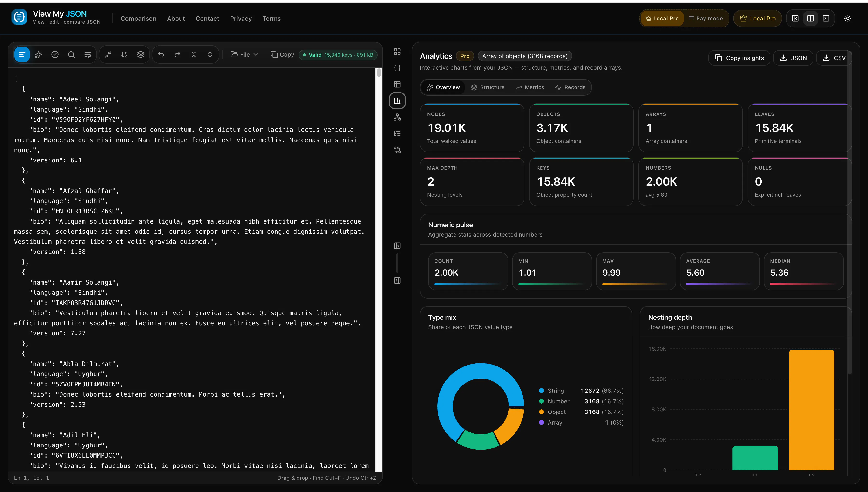Click the gold Local Pro crown button
This screenshot has height=492, width=868.
pyautogui.click(x=757, y=18)
